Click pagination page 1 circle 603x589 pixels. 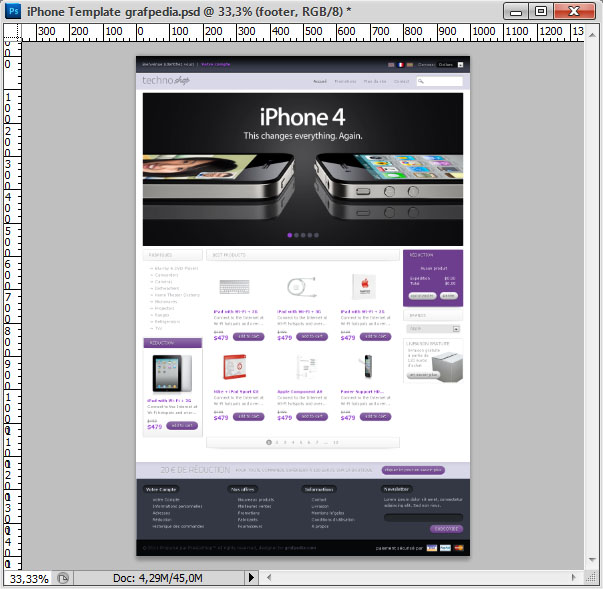point(269,443)
